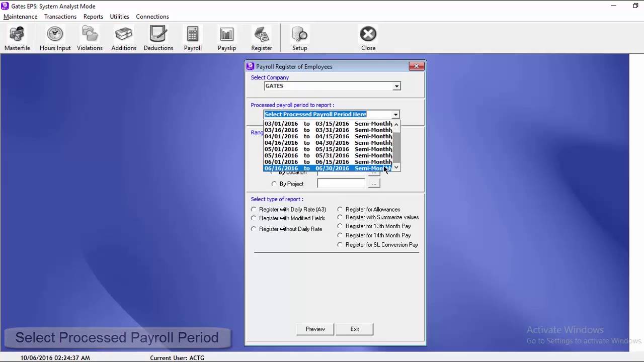Choose period 04/16/2016 to 04/30/2016
The height and width of the screenshot is (362, 644).
coord(328,143)
